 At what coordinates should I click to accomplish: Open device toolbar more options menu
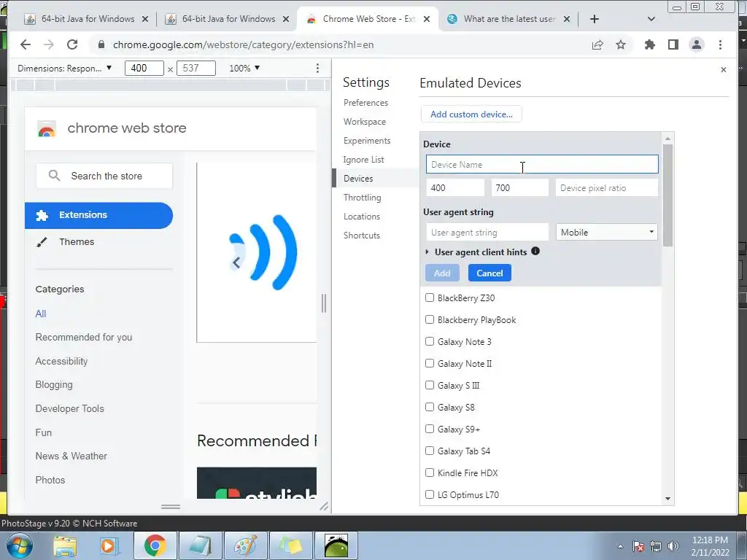(317, 68)
